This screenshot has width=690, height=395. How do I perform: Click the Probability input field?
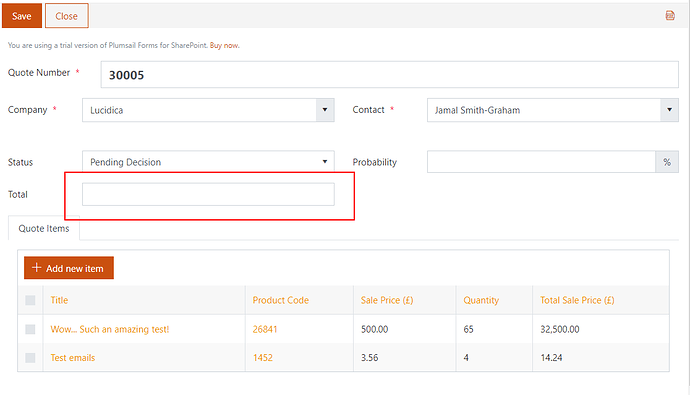tap(541, 162)
